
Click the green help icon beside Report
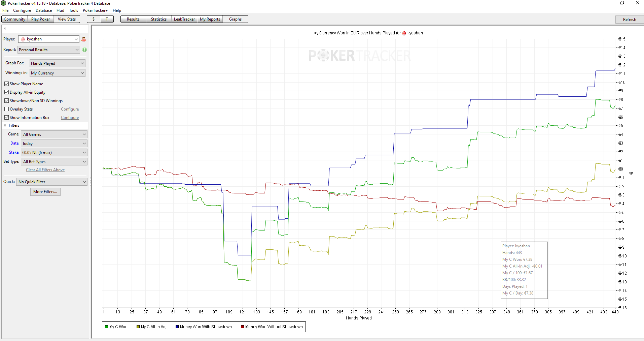(x=84, y=50)
